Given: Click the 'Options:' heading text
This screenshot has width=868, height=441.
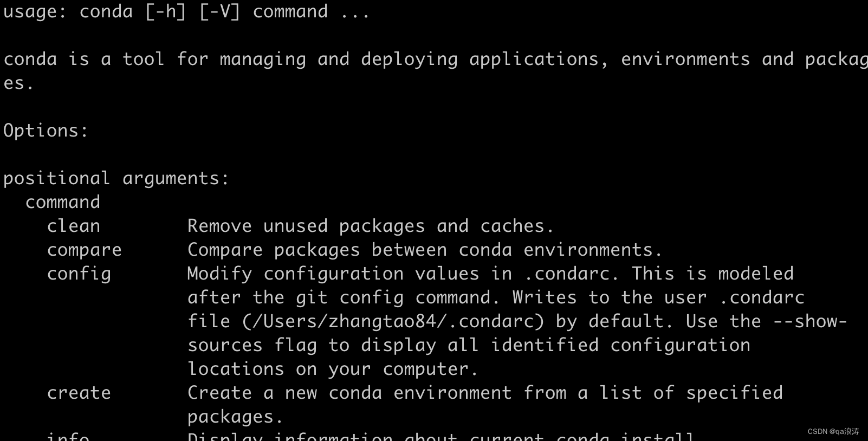Looking at the screenshot, I should point(46,131).
